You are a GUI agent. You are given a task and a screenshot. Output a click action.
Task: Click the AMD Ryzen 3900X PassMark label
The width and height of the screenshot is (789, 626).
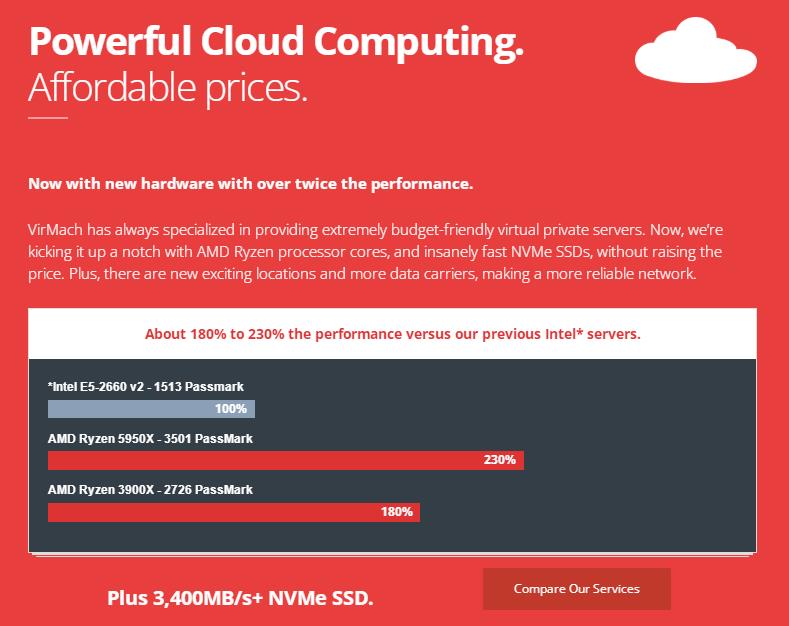[150, 490]
